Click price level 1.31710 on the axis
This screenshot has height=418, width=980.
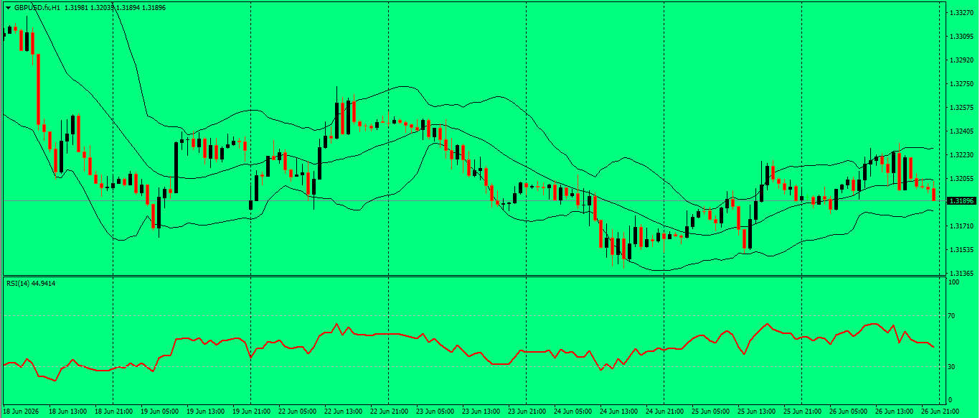[x=961, y=226]
